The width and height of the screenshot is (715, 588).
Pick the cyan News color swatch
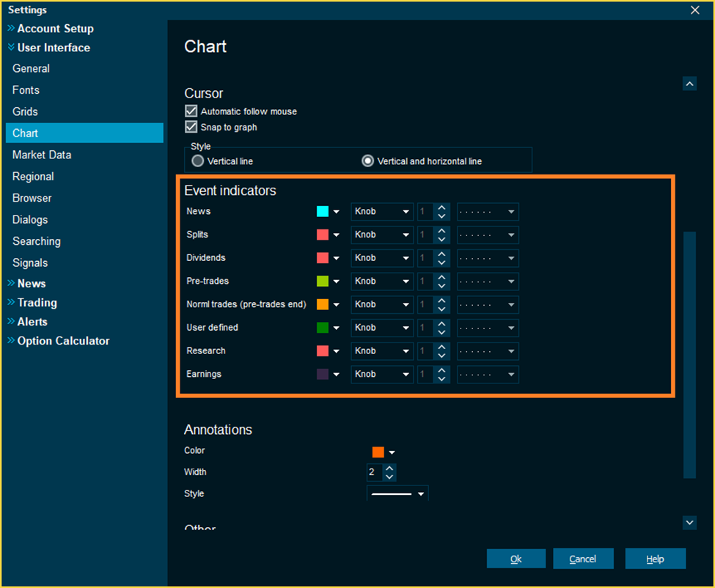323,212
